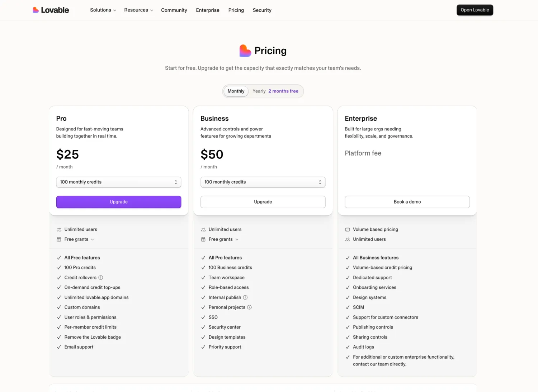Image resolution: width=538 pixels, height=392 pixels.
Task: Open the Pricing nav link
Action: coord(236,10)
